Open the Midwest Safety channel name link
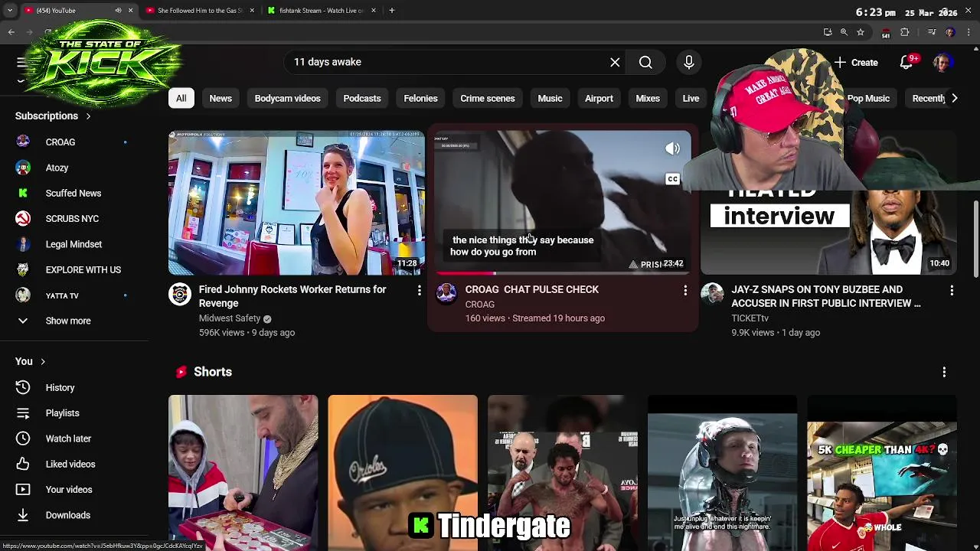 [230, 318]
